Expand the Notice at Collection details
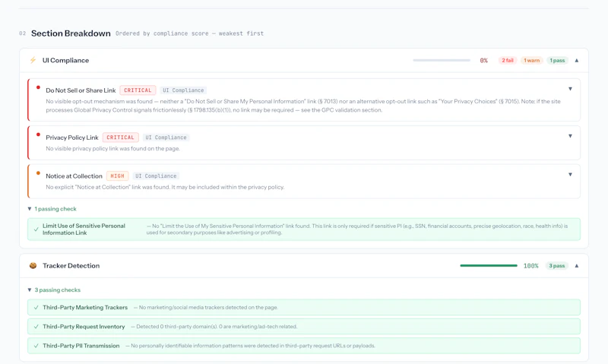Viewport: 608px width, 364px height. [570, 175]
